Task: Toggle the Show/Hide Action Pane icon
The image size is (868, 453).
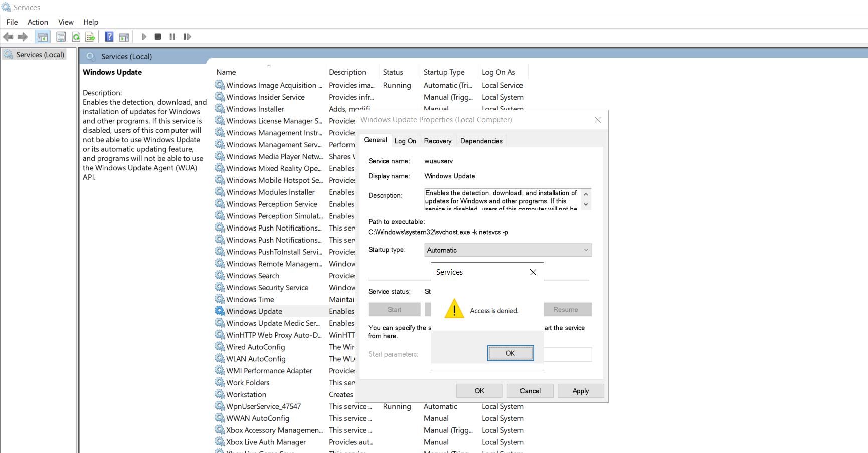Action: pyautogui.click(x=124, y=37)
